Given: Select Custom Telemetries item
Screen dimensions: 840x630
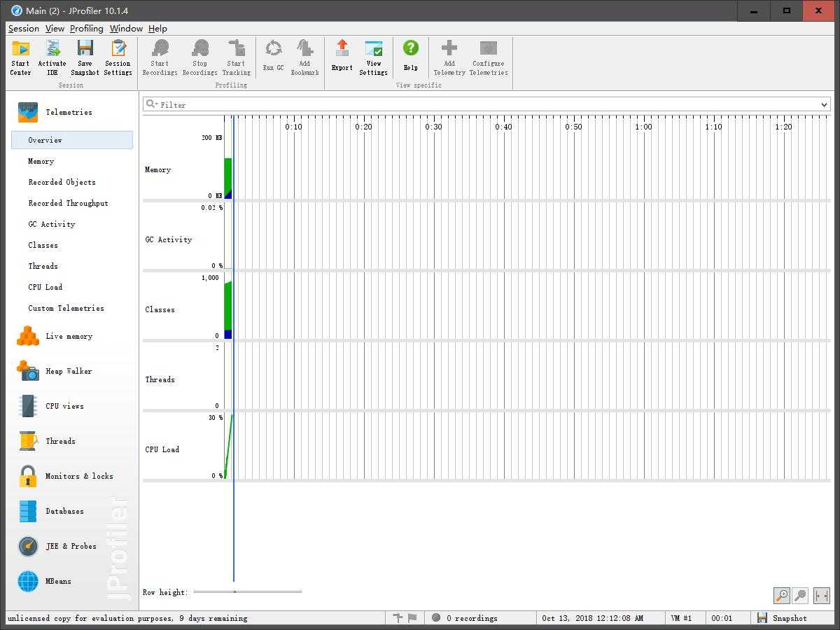Looking at the screenshot, I should point(66,308).
